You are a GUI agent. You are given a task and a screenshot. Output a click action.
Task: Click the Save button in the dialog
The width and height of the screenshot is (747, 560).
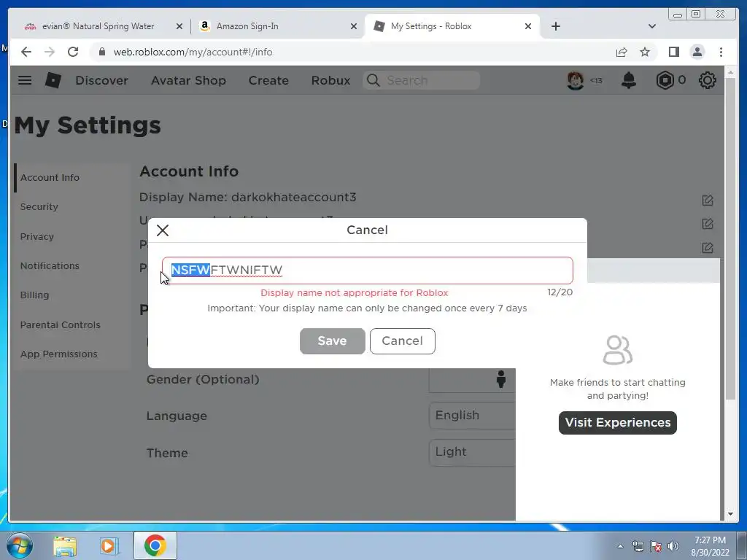tap(332, 341)
